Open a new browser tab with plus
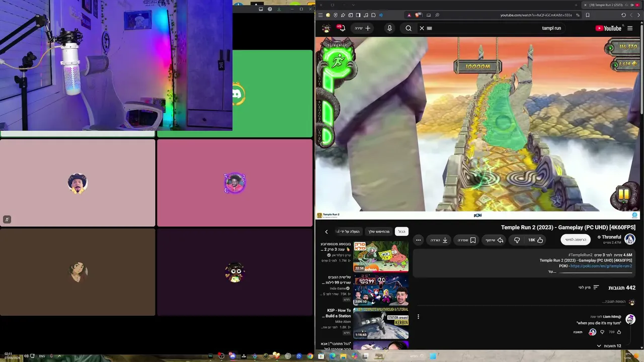 [576, 5]
